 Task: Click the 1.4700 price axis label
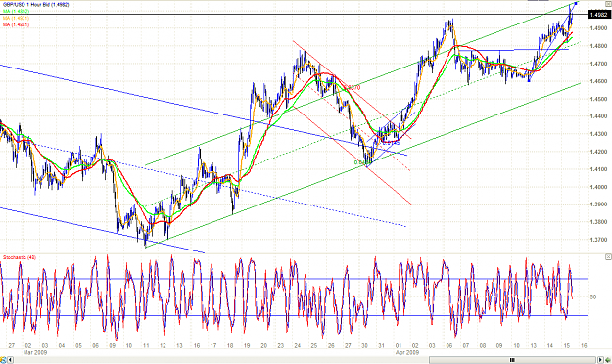point(598,64)
